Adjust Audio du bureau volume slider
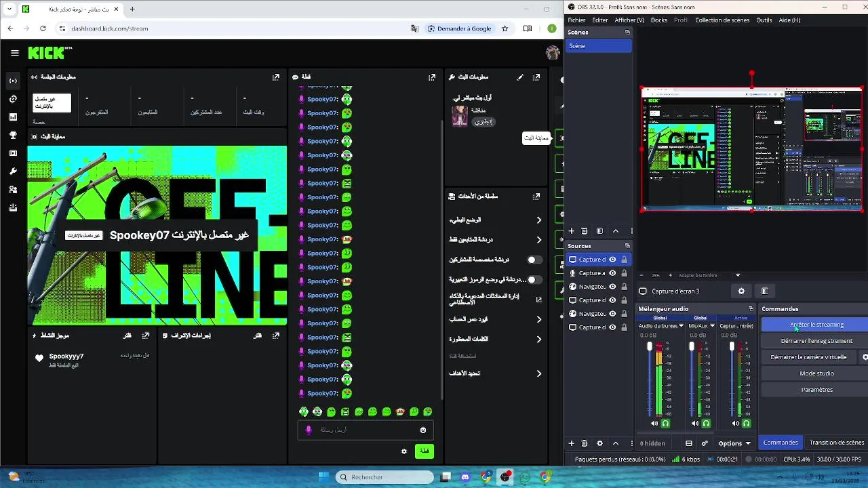 [x=650, y=347]
